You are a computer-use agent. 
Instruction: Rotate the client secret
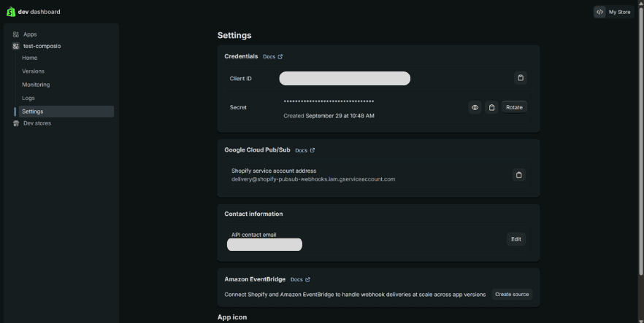point(514,107)
